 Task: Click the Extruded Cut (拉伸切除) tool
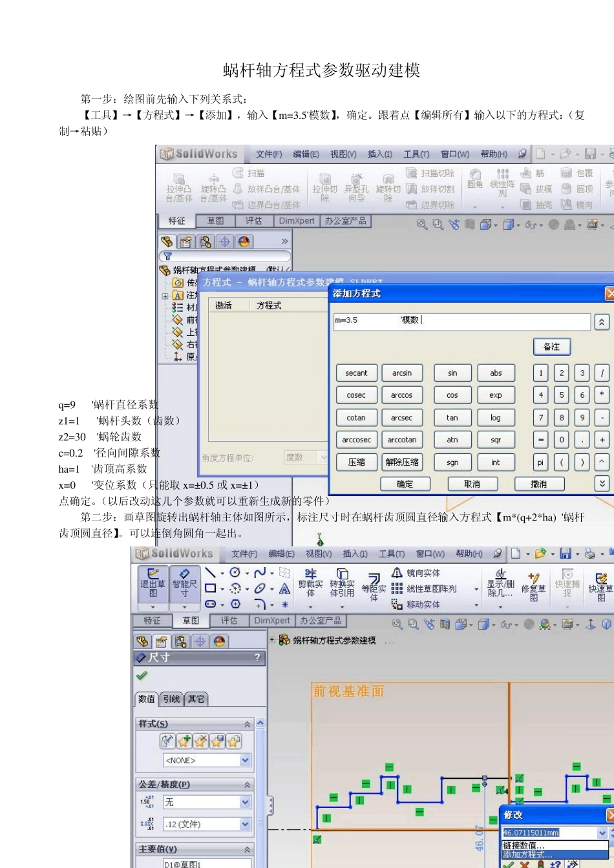point(325,188)
